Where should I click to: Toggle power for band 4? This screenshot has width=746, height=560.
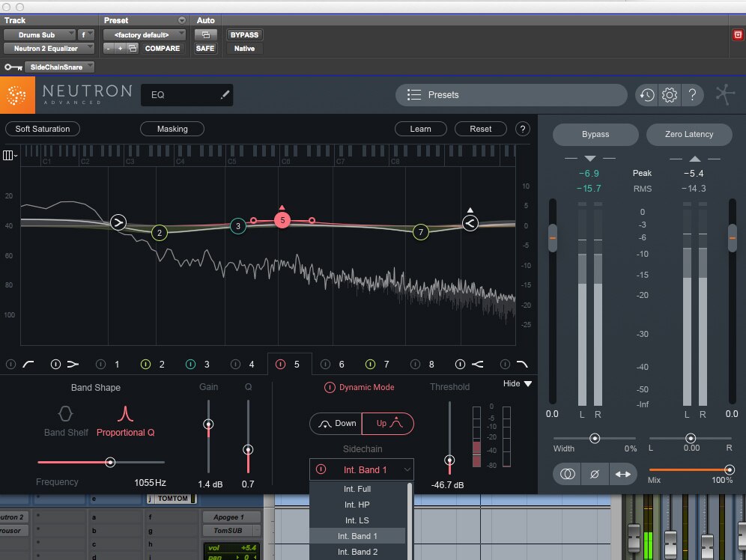point(235,364)
